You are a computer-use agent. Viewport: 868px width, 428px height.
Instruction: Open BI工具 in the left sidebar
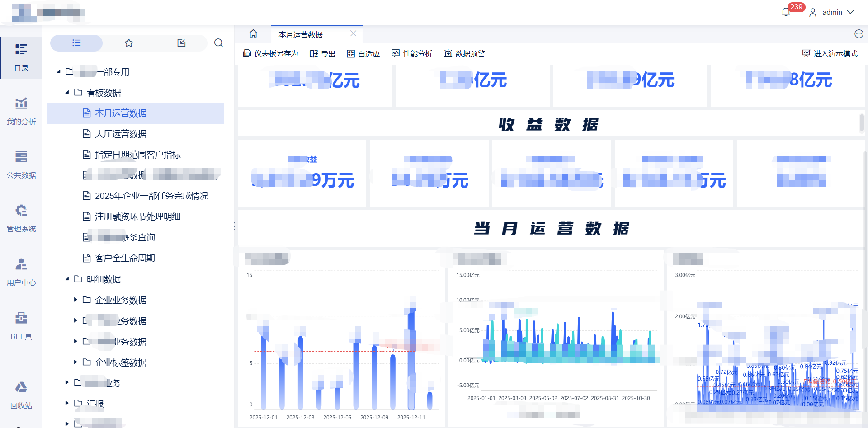coord(21,325)
